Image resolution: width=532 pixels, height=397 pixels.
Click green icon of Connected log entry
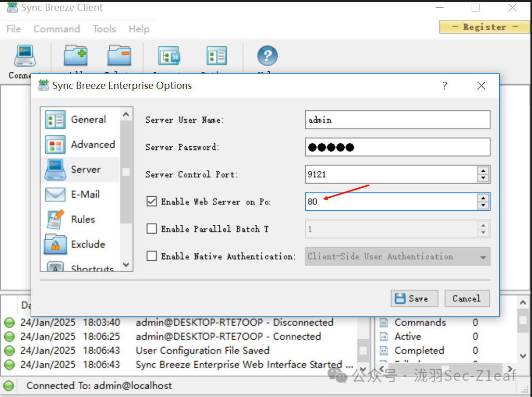pyautogui.click(x=9, y=337)
